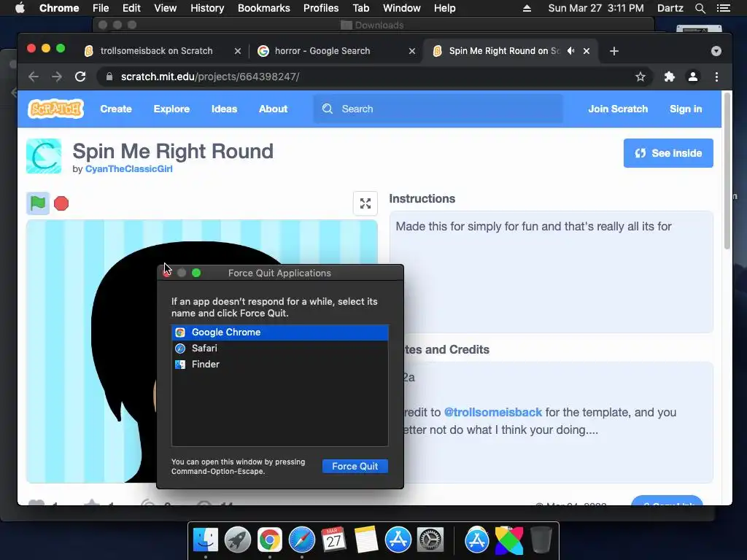
Task: Open CyanTheClassicGirl author link
Action: [x=128, y=169]
